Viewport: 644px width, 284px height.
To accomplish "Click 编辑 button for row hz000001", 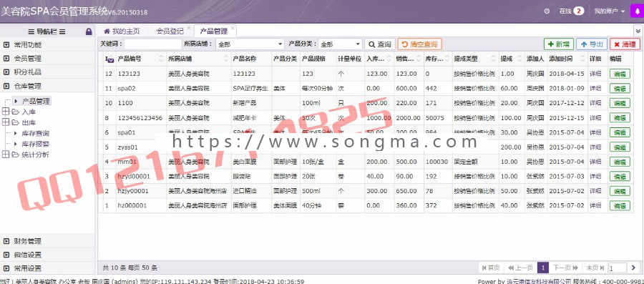I will [x=620, y=205].
